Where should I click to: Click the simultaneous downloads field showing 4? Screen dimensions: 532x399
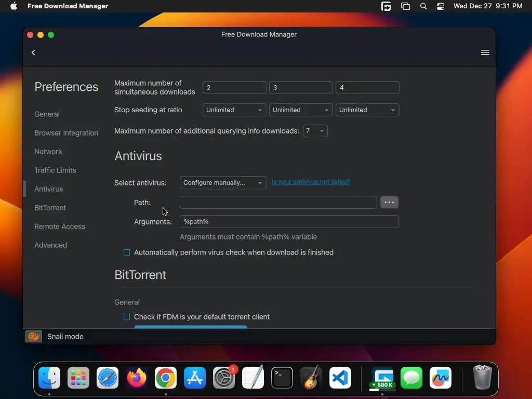[367, 87]
